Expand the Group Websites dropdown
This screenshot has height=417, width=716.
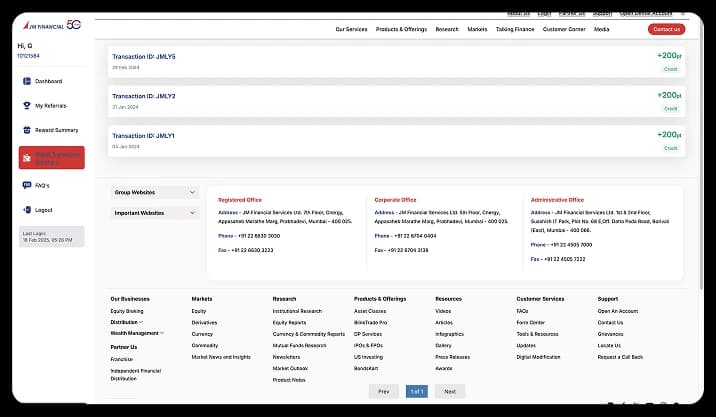[155, 192]
